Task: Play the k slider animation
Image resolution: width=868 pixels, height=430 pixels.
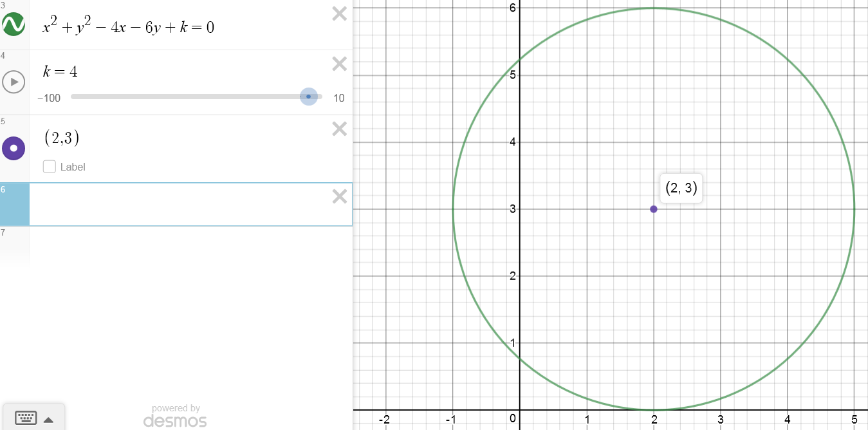Action: click(14, 82)
